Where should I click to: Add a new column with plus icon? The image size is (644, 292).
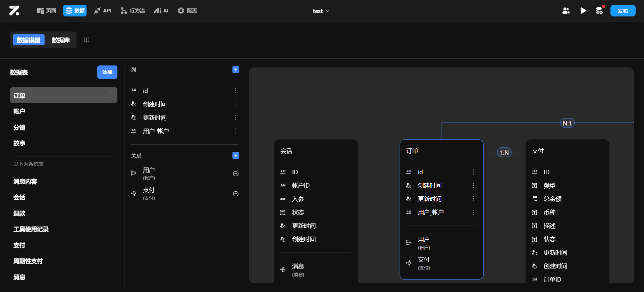(x=236, y=69)
